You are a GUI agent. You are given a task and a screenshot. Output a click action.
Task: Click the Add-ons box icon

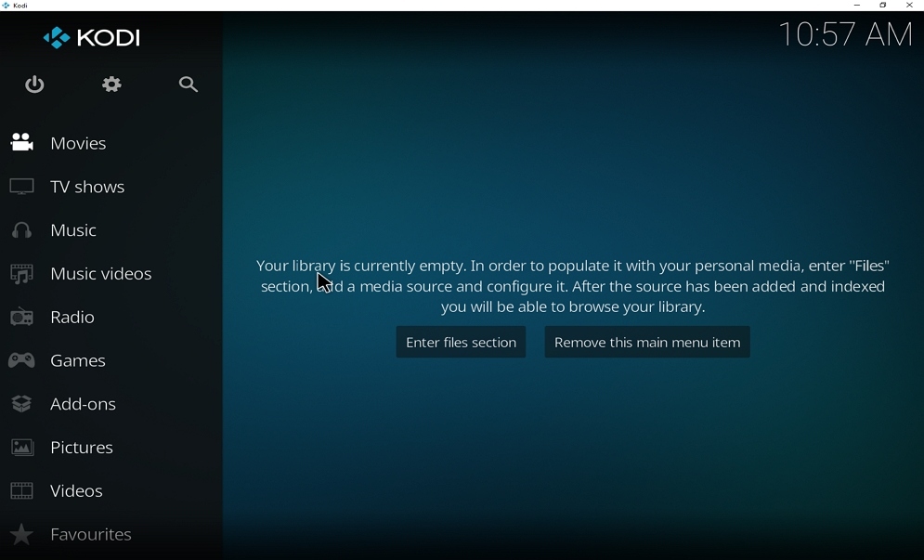point(21,404)
